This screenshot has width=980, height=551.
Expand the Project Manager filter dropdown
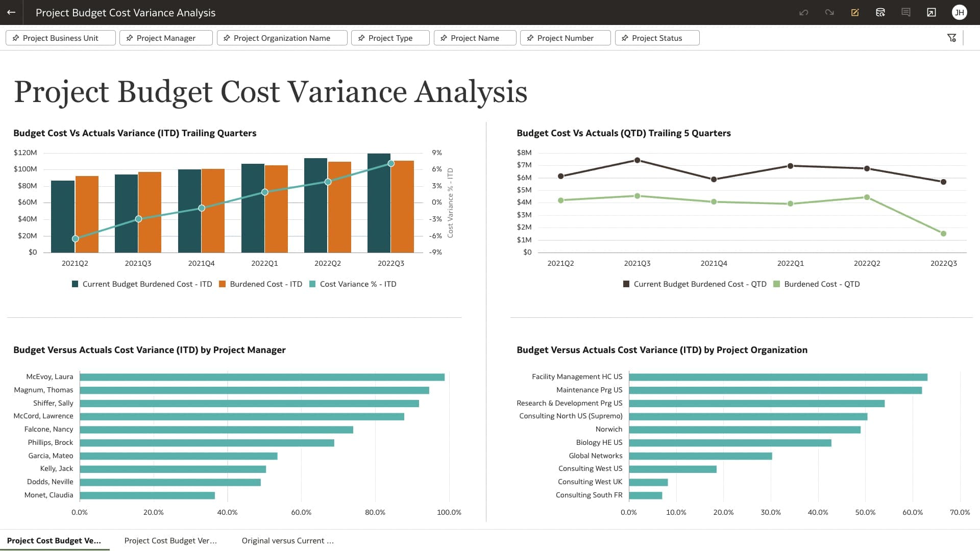pyautogui.click(x=166, y=38)
